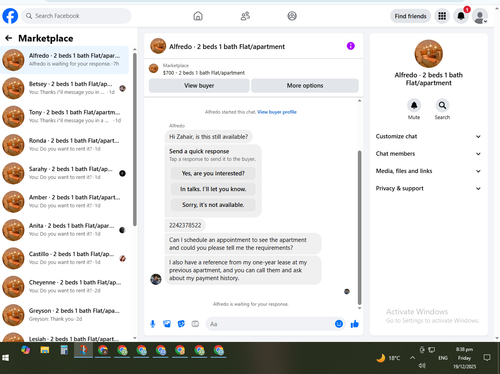Show hidden tray icons chevron

[412, 358]
